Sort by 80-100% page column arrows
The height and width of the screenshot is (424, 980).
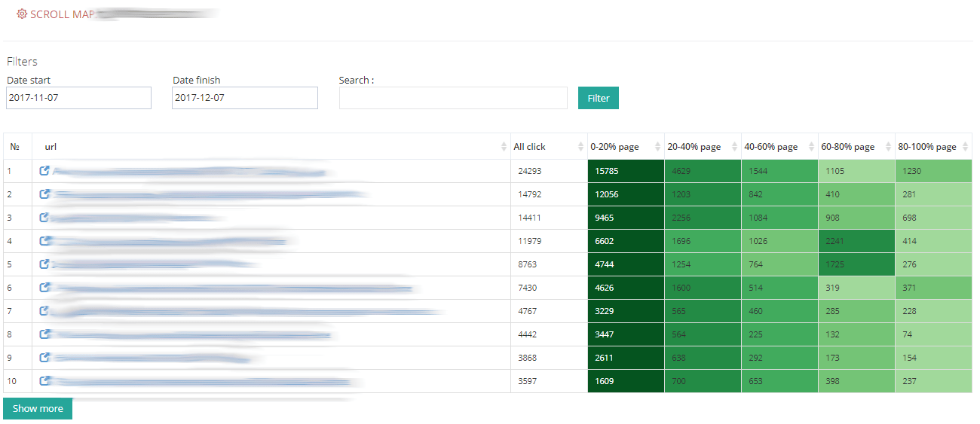[966, 147]
